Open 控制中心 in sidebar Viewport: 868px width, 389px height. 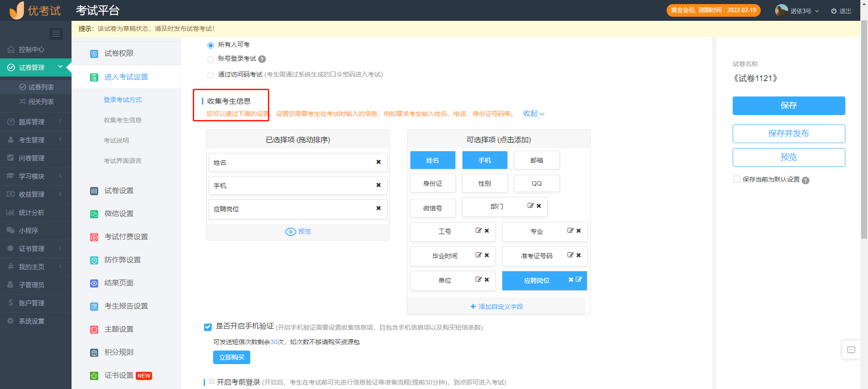[x=36, y=49]
